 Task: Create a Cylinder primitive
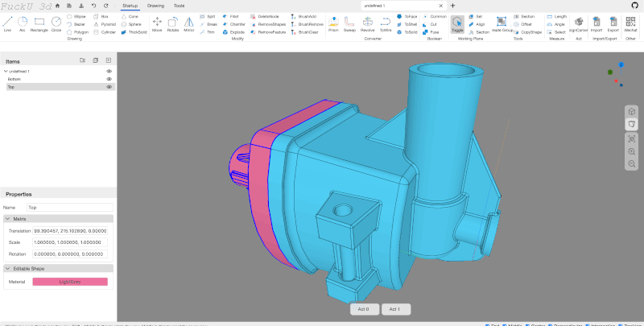(105, 32)
